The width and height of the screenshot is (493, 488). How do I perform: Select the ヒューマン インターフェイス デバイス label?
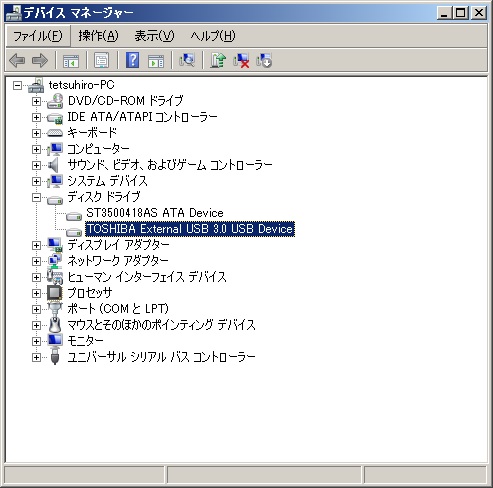tap(147, 277)
